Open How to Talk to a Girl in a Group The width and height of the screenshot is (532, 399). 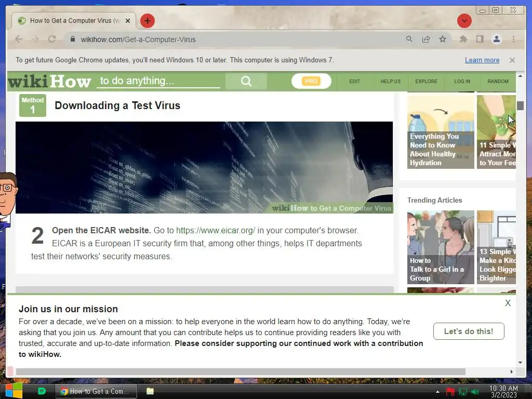(441, 247)
